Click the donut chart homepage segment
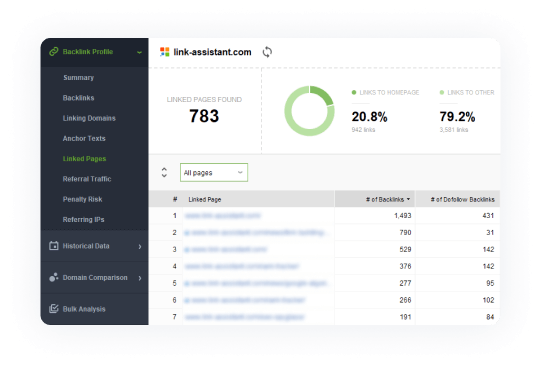The height and width of the screenshot is (367, 541). [x=322, y=95]
